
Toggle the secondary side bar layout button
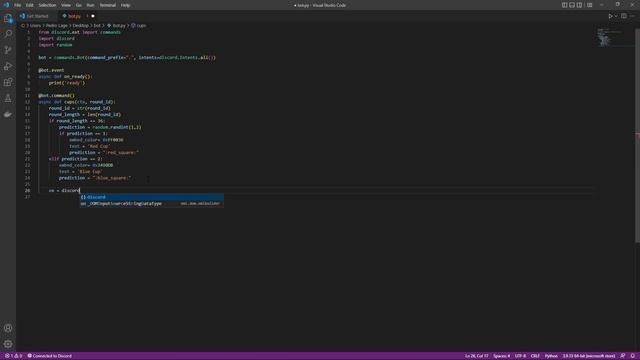(x=579, y=5)
